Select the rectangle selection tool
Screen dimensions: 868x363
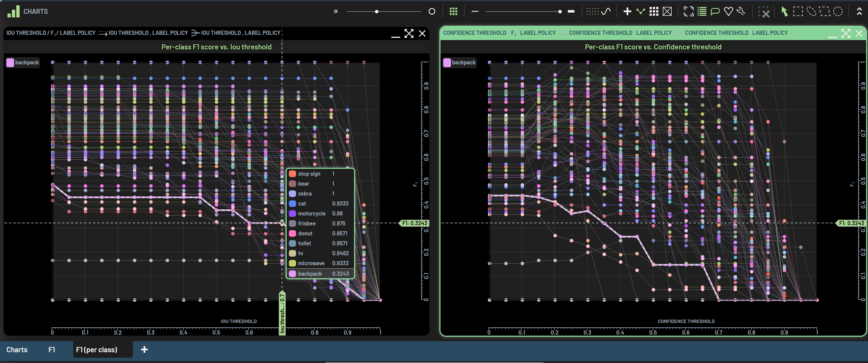tap(798, 11)
